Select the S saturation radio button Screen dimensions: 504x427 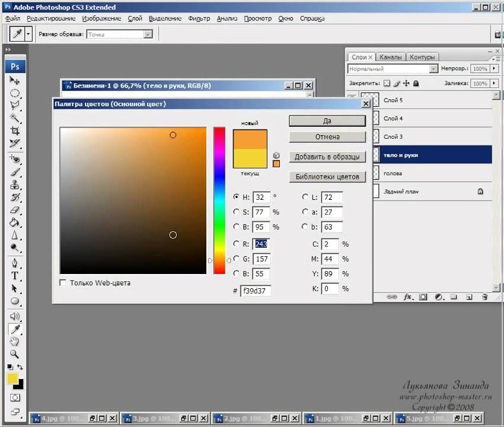pyautogui.click(x=237, y=212)
